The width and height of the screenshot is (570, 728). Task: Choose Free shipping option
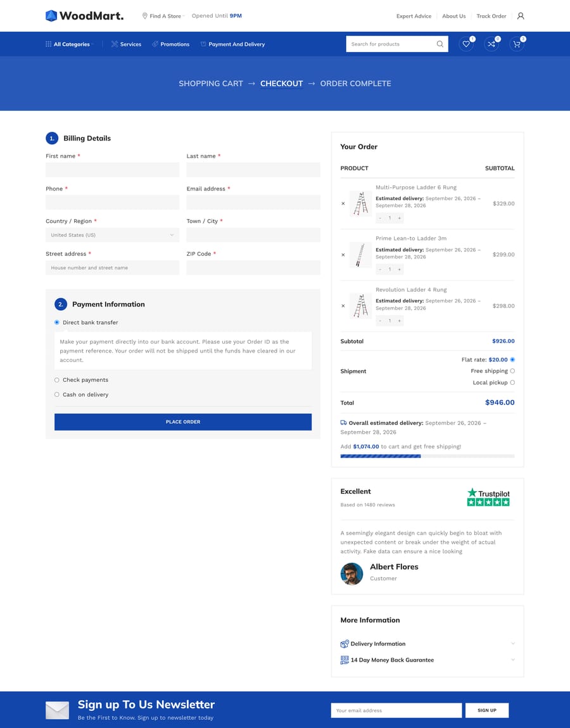[x=512, y=371]
